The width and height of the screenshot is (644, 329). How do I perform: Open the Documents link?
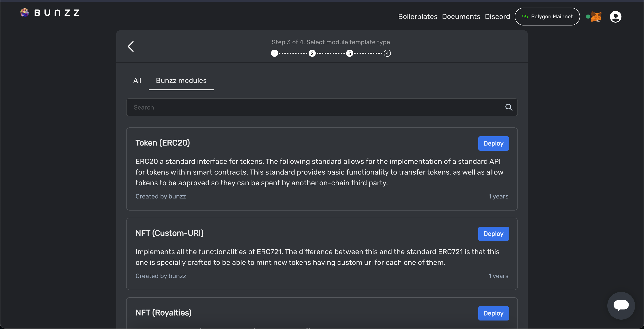pyautogui.click(x=461, y=17)
